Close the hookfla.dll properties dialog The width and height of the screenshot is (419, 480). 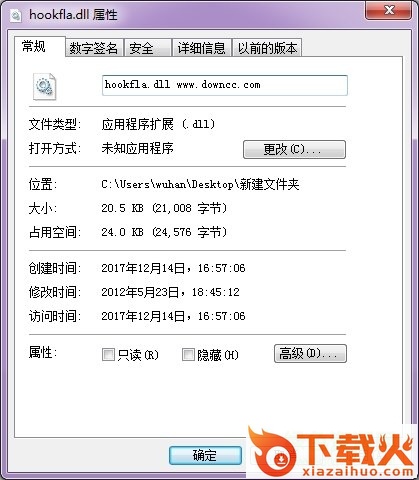point(389,11)
